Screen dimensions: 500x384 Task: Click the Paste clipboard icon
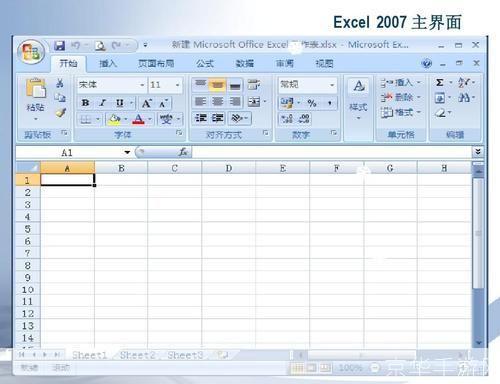[36, 89]
